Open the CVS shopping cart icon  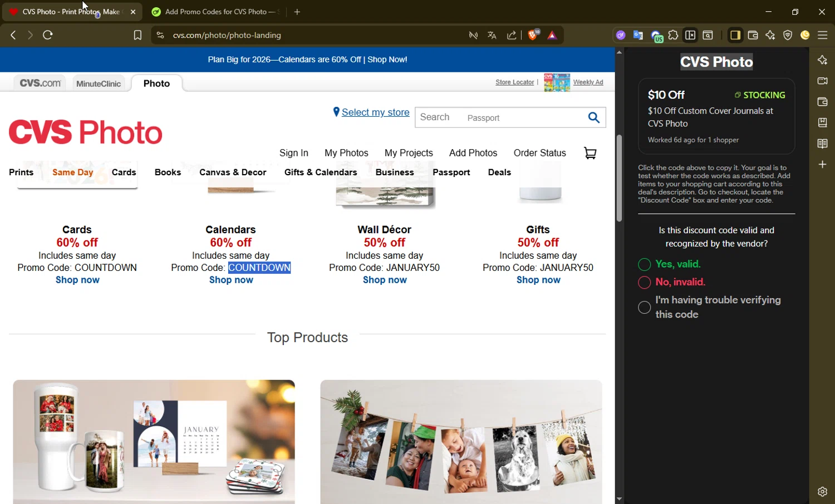pos(590,153)
